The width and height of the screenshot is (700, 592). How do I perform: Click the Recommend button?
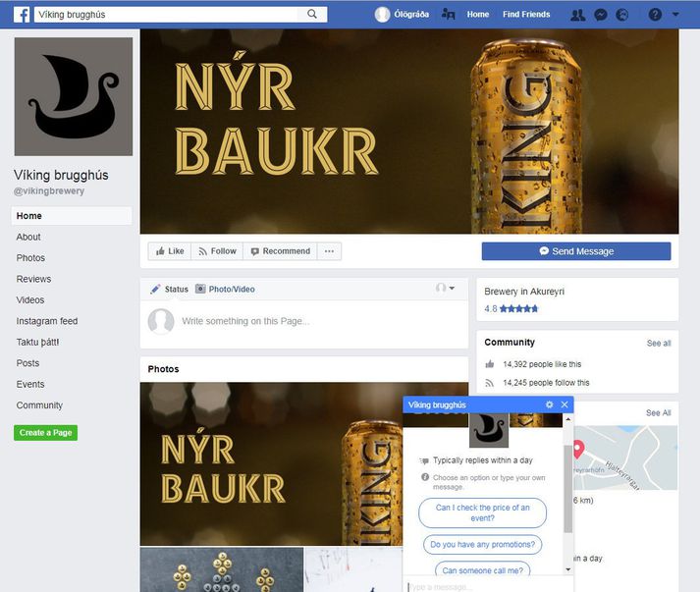click(x=281, y=251)
